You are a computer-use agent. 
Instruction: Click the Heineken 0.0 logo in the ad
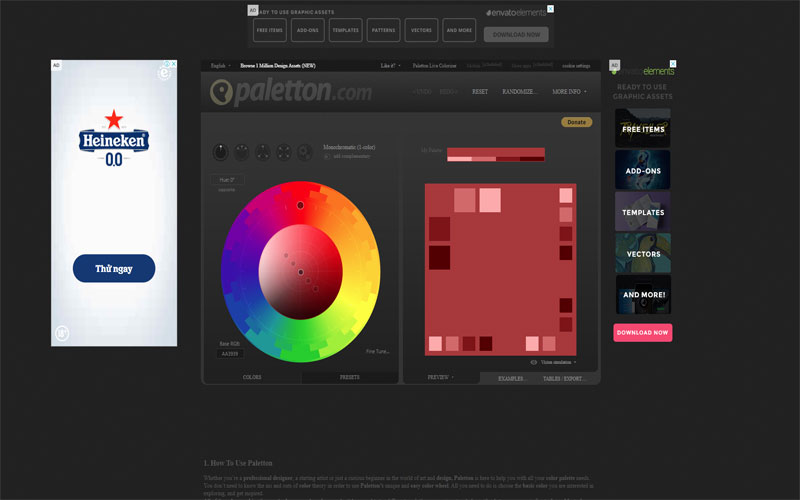point(114,138)
